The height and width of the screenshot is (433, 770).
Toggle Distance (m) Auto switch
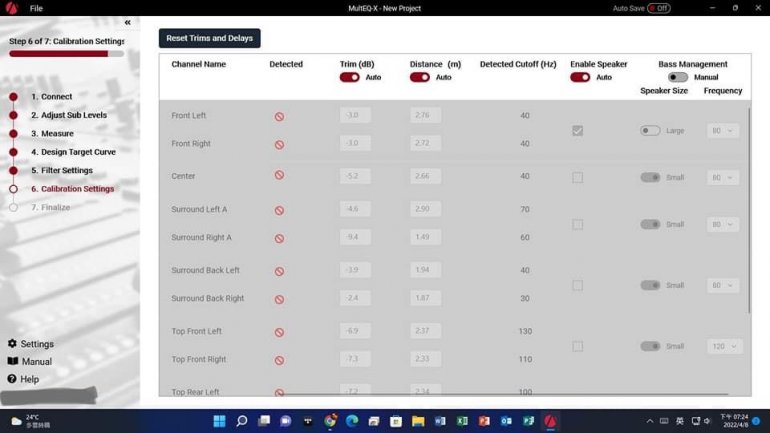pyautogui.click(x=419, y=77)
